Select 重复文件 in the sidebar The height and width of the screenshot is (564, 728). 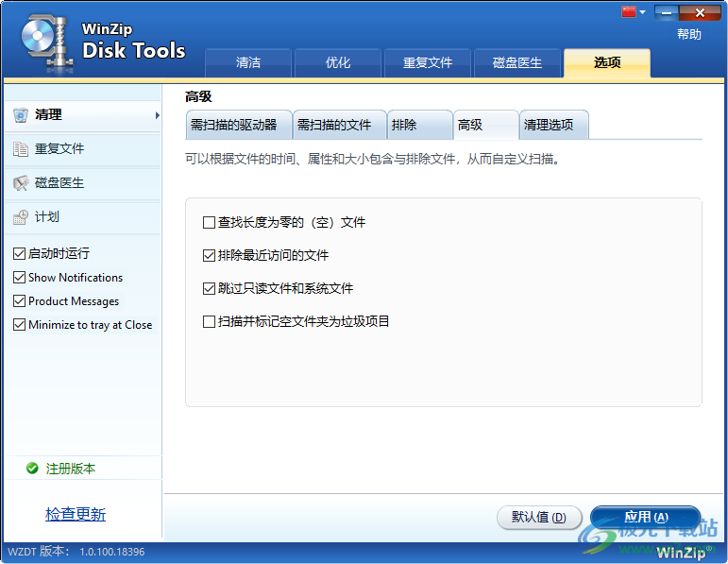point(83,149)
